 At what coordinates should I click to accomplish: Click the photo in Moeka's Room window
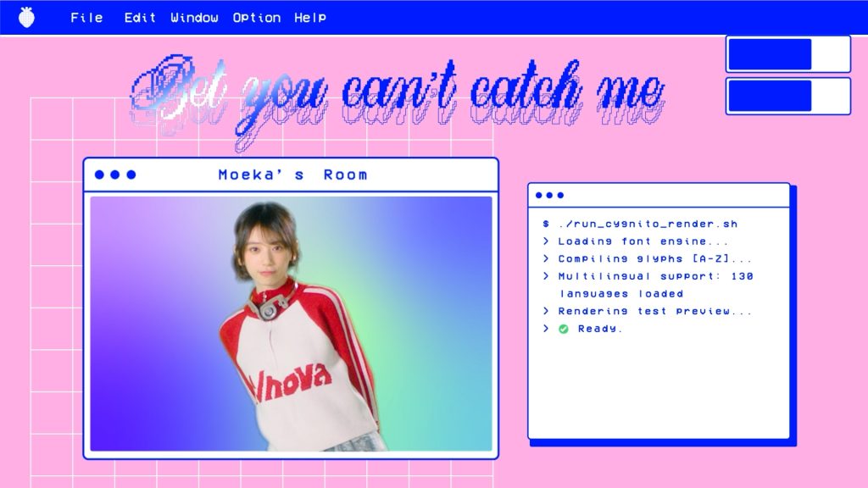click(291, 324)
